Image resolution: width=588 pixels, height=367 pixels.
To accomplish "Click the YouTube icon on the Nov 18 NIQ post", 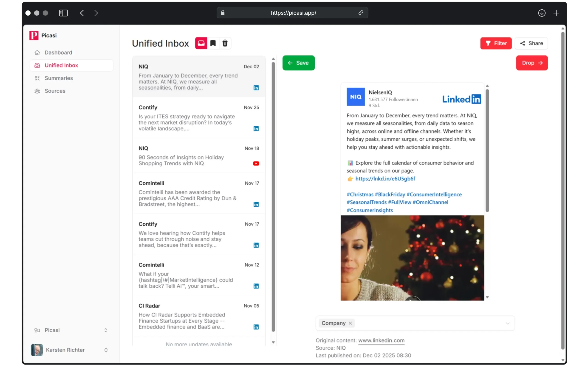I will (x=256, y=163).
